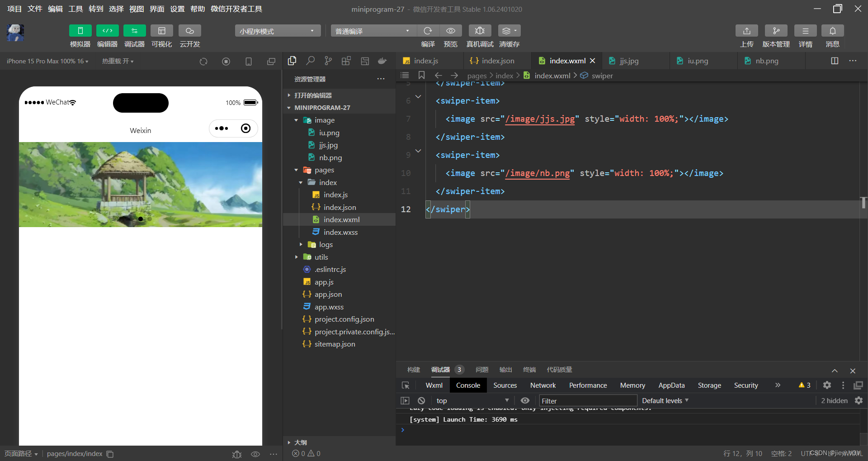This screenshot has width=868, height=461.
Task: Toggle the 模拟器 simulator panel button
Action: (x=80, y=31)
